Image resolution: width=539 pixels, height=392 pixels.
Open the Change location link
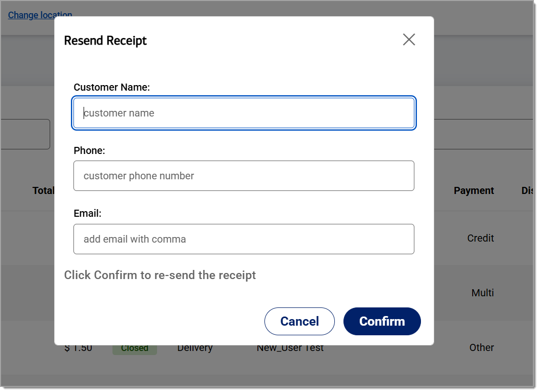[40, 15]
